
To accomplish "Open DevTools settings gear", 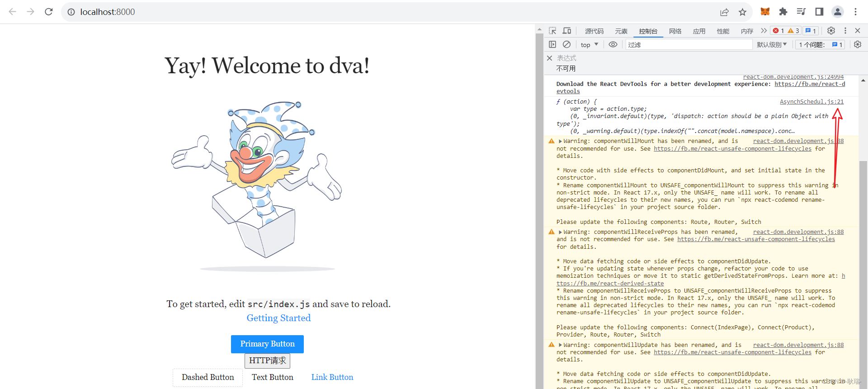I will (831, 31).
